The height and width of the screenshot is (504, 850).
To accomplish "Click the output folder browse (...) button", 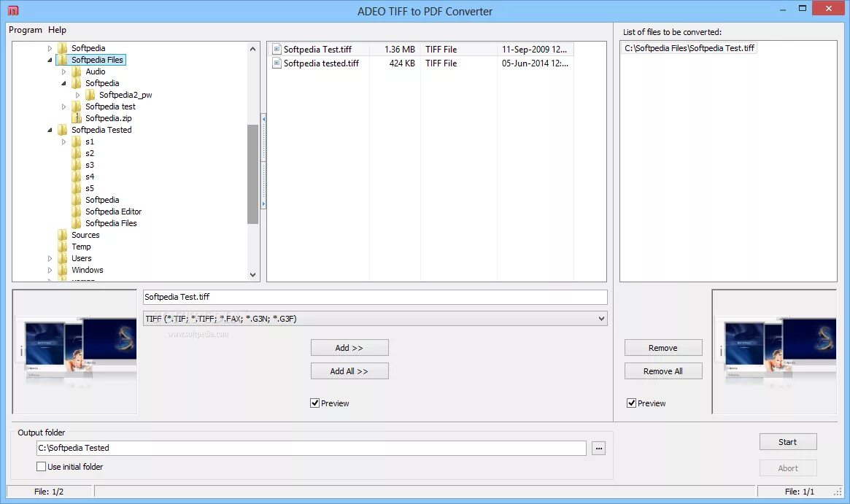I will pos(598,448).
